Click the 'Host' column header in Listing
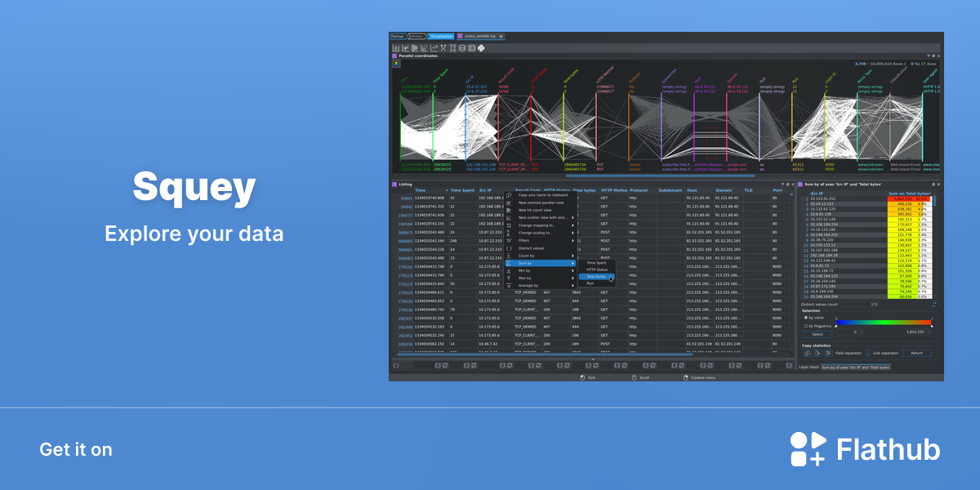The height and width of the screenshot is (490, 980). coord(691,190)
